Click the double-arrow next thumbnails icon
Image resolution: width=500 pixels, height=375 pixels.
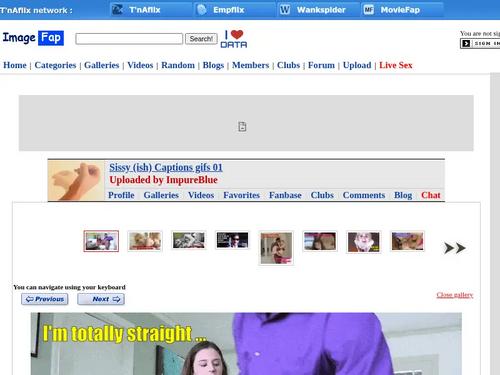(x=455, y=248)
